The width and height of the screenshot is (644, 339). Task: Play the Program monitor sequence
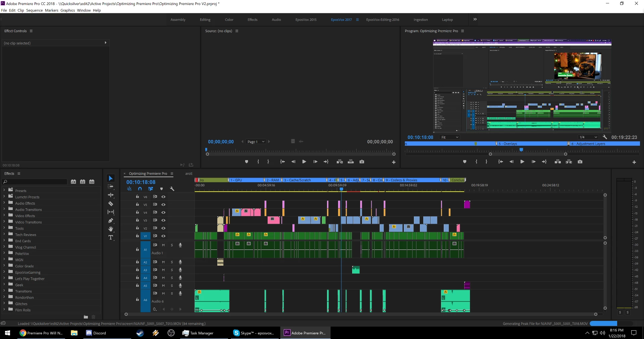pos(522,162)
